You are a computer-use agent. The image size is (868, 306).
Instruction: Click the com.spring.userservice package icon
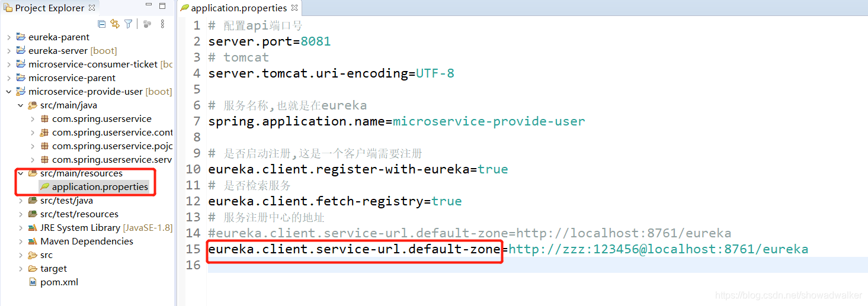point(44,119)
